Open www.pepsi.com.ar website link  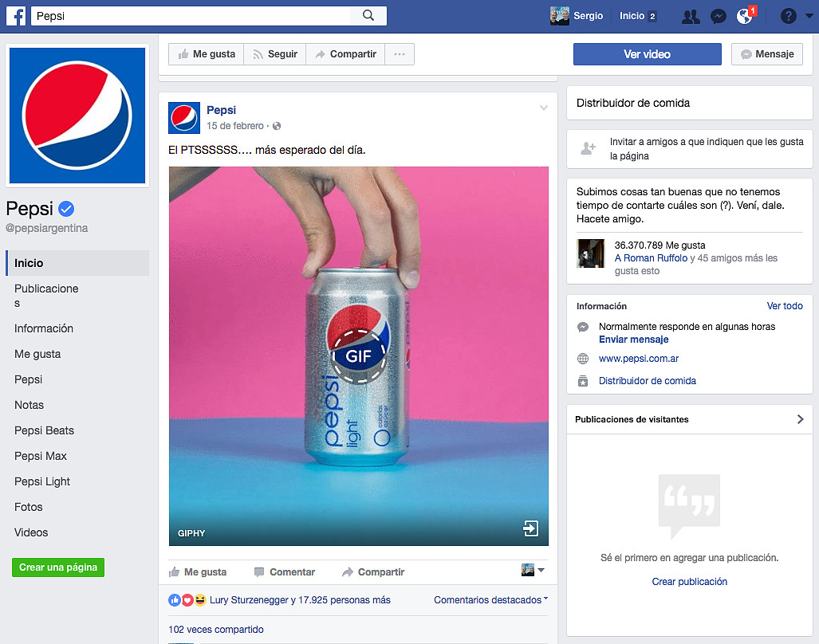point(638,359)
